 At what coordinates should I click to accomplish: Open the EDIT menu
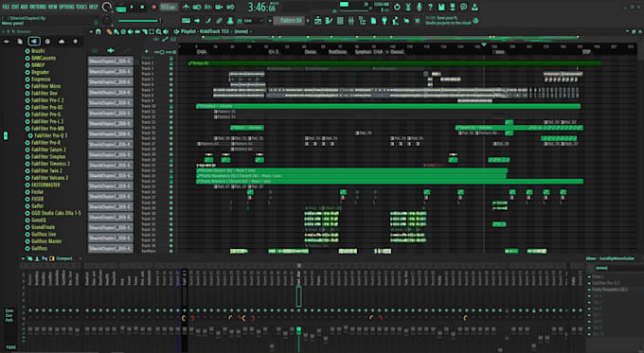point(15,7)
